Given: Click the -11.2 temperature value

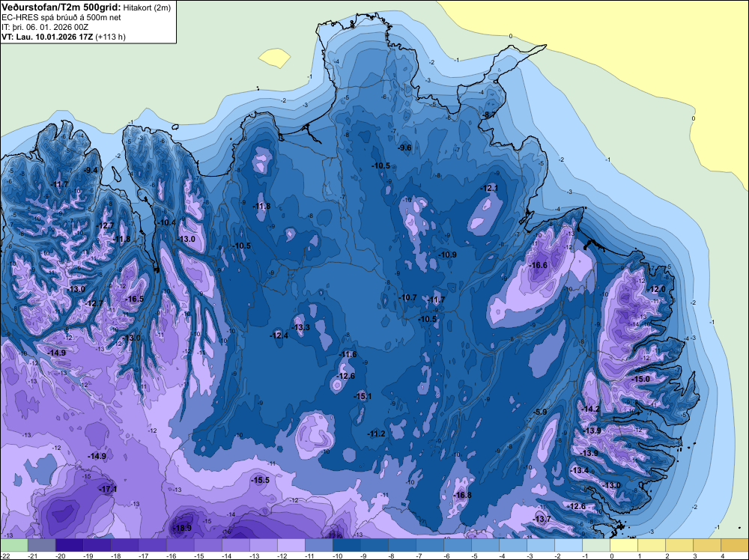Looking at the screenshot, I should 377,433.
